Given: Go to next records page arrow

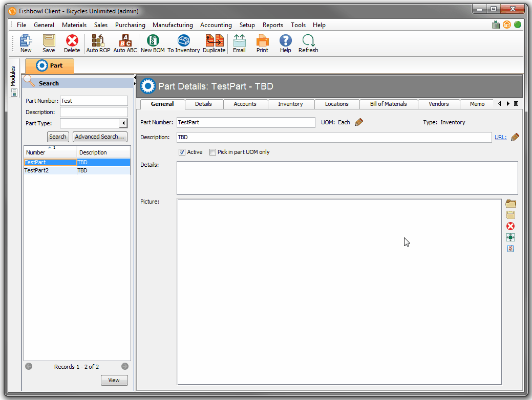Looking at the screenshot, I should pos(125,366).
